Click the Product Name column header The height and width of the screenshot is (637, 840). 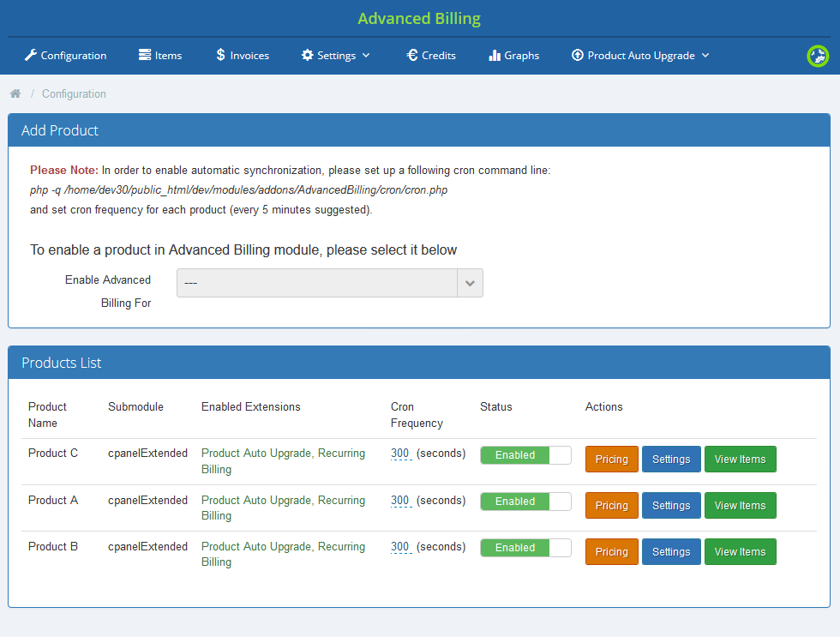pyautogui.click(x=47, y=415)
